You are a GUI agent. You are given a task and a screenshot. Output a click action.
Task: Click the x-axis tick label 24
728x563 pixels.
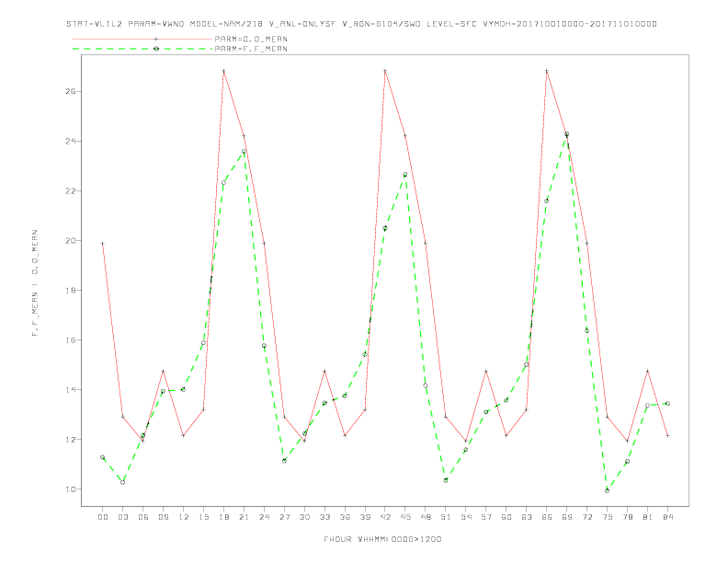264,517
